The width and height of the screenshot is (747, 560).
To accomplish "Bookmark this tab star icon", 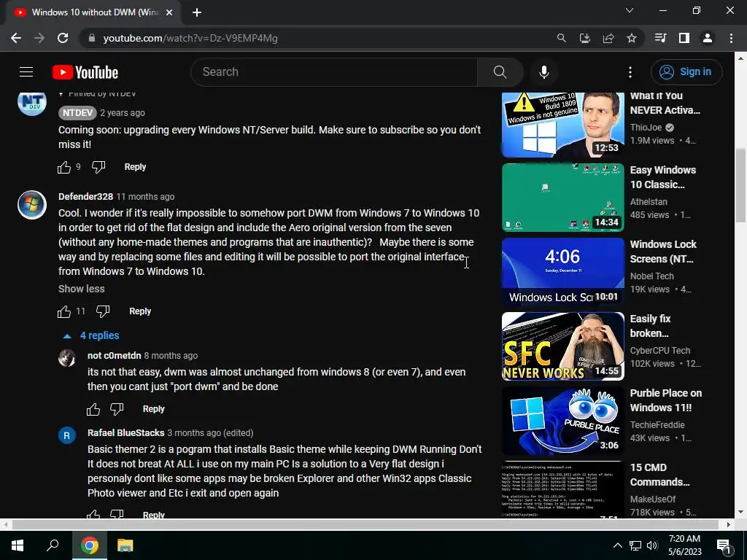I will [632, 38].
